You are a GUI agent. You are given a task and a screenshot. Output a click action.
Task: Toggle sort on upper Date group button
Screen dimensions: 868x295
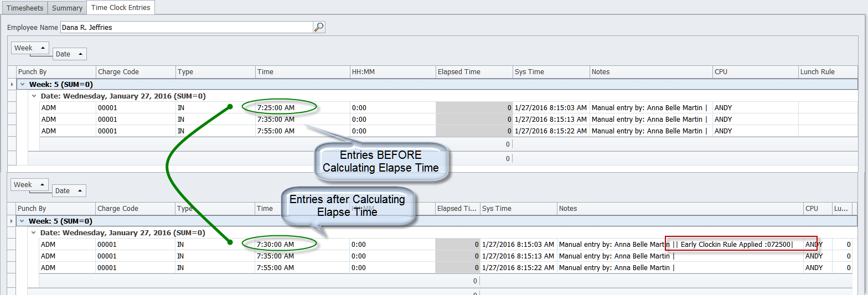(x=69, y=54)
